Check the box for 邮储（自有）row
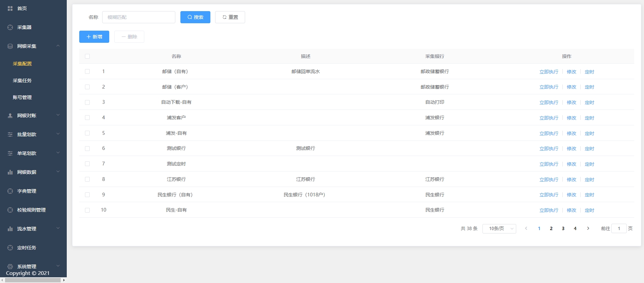 [x=87, y=71]
